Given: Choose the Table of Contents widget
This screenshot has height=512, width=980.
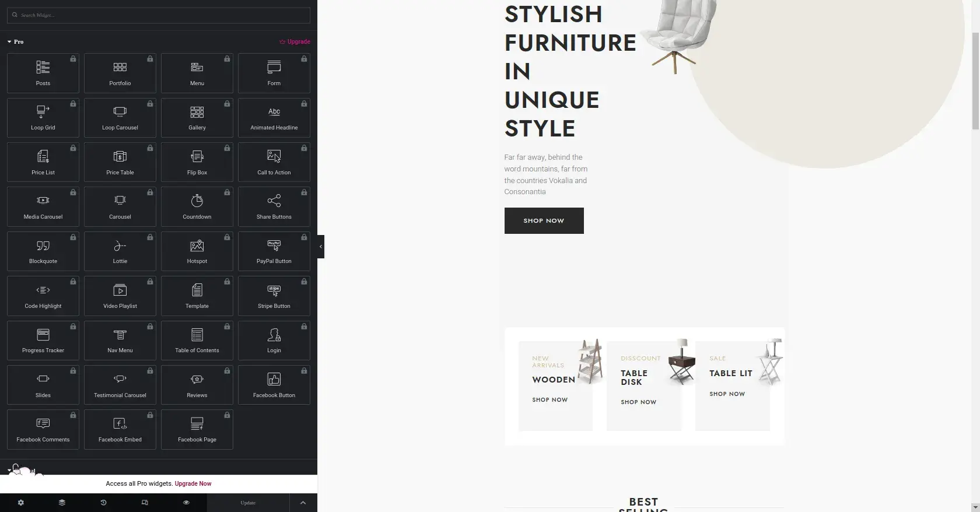Looking at the screenshot, I should tap(197, 341).
